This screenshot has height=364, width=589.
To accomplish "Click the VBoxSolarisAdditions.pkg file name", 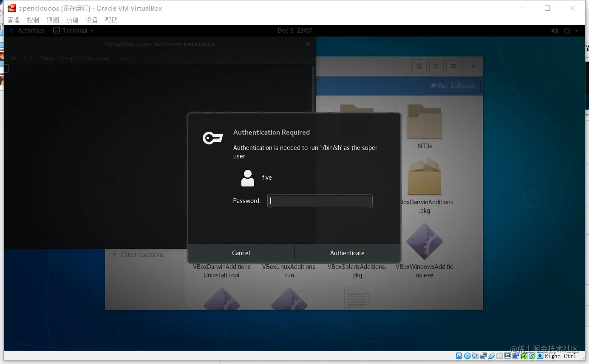I will 357,271.
